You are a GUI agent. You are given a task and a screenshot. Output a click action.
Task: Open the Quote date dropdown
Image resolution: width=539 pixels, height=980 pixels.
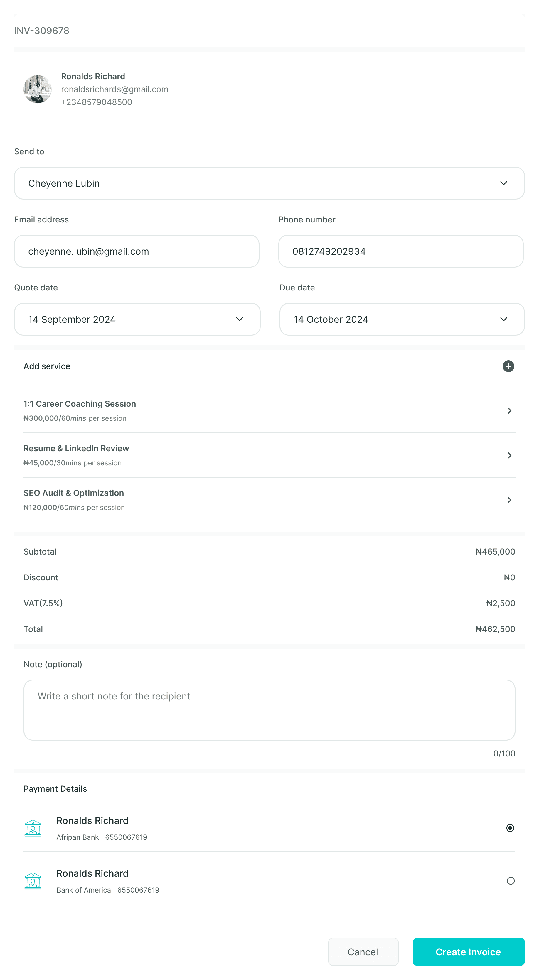tap(137, 319)
